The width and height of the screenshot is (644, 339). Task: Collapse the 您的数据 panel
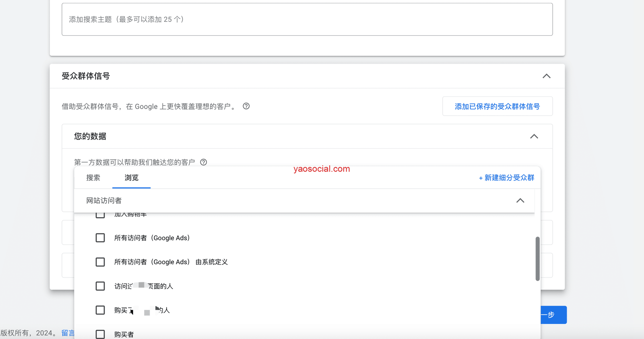pos(534,136)
